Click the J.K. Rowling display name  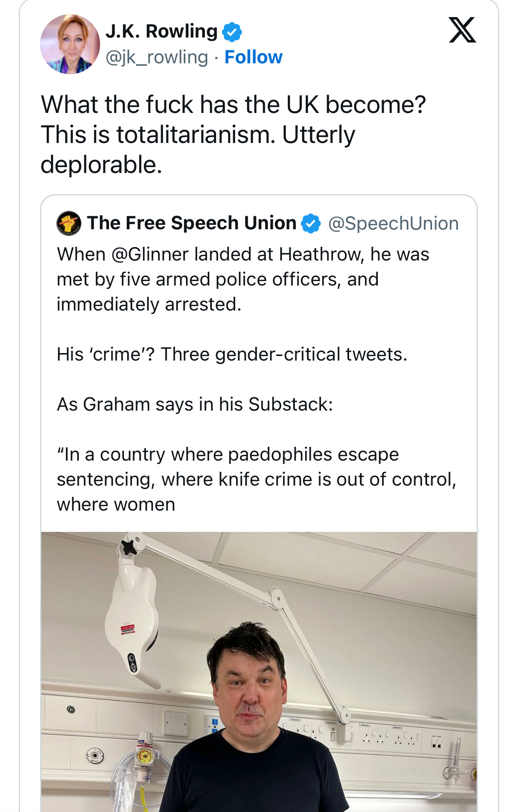tap(161, 31)
